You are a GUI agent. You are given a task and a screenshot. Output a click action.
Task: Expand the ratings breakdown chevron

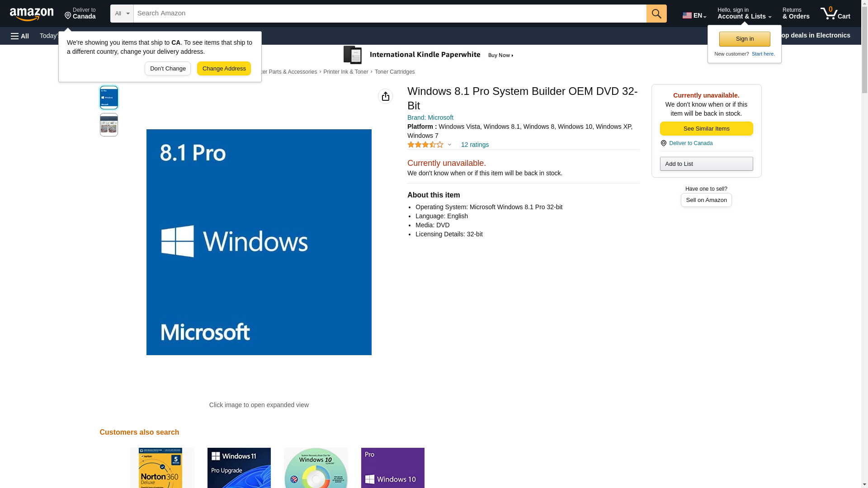449,145
